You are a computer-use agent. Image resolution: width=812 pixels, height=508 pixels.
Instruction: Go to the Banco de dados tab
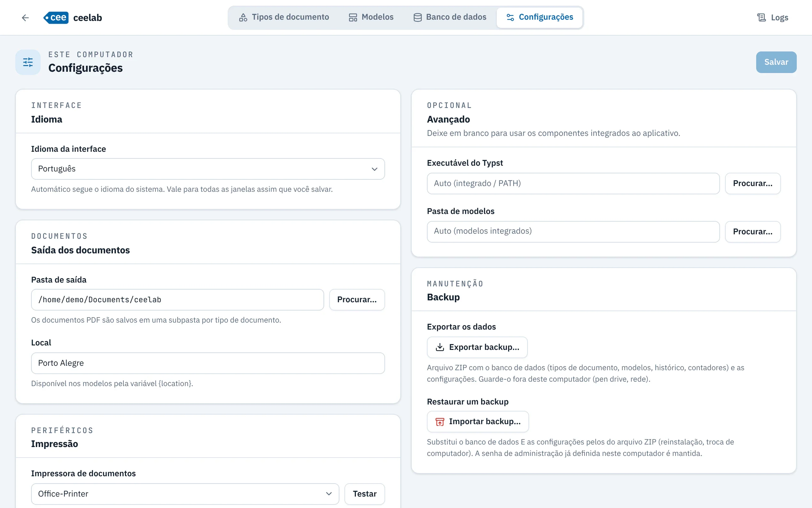(x=450, y=17)
